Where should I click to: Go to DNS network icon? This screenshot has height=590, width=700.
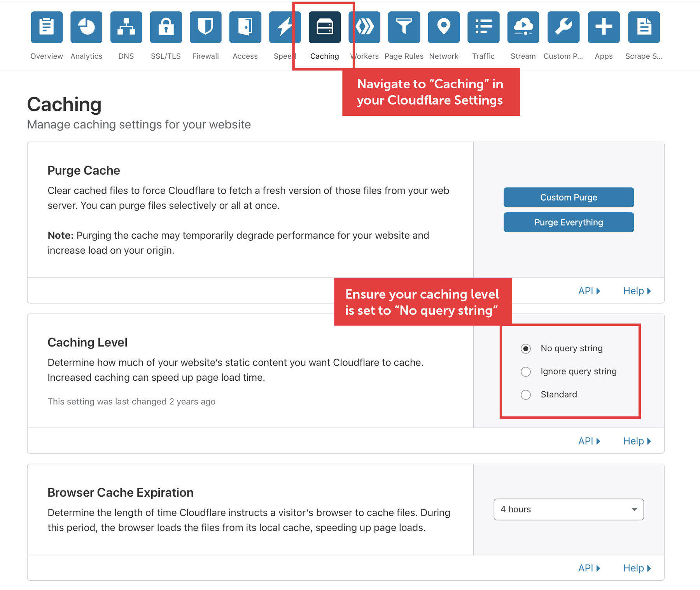pyautogui.click(x=126, y=27)
